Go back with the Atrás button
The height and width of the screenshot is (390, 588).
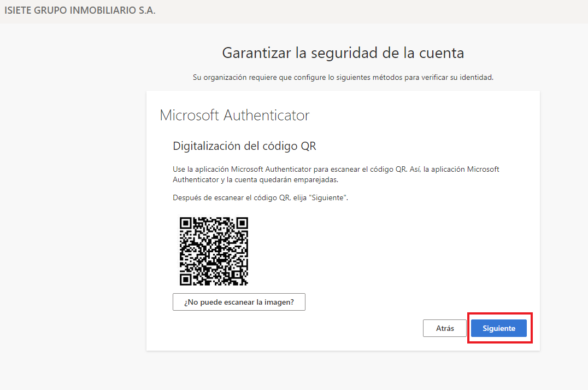445,328
